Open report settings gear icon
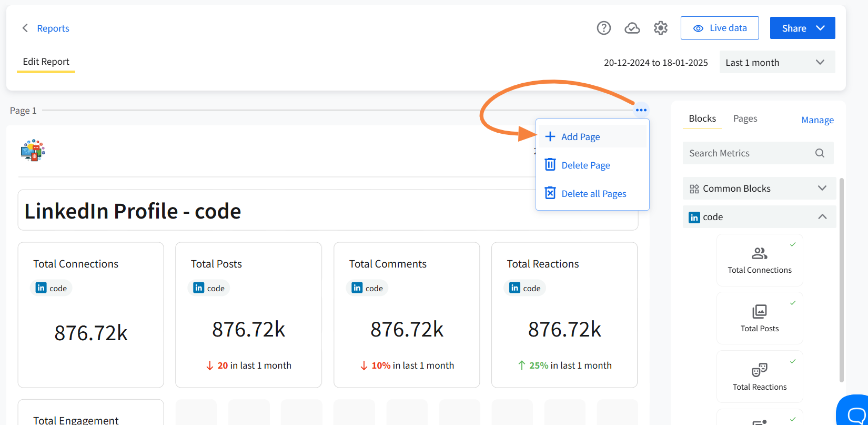 [x=660, y=28]
